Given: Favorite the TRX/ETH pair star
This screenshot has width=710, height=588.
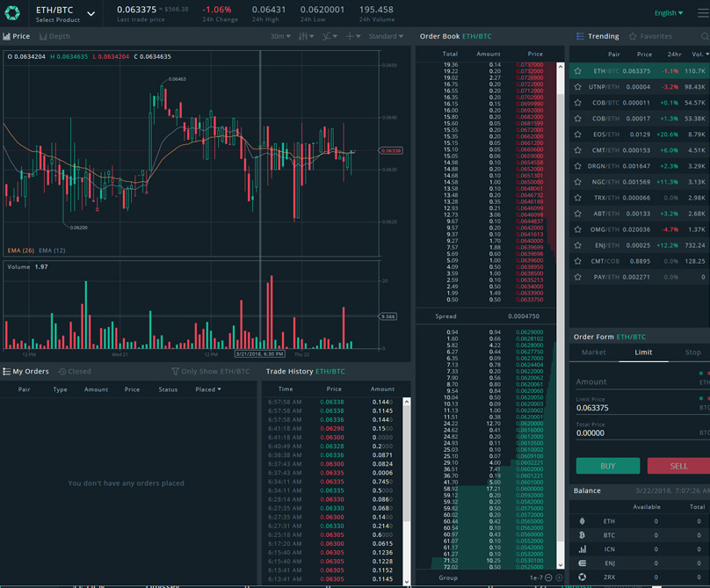Looking at the screenshot, I should point(578,198).
